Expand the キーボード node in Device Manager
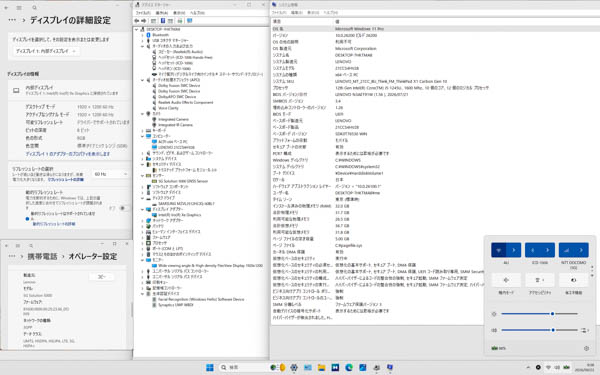Screen dimensions: 600x375 tap(142, 130)
